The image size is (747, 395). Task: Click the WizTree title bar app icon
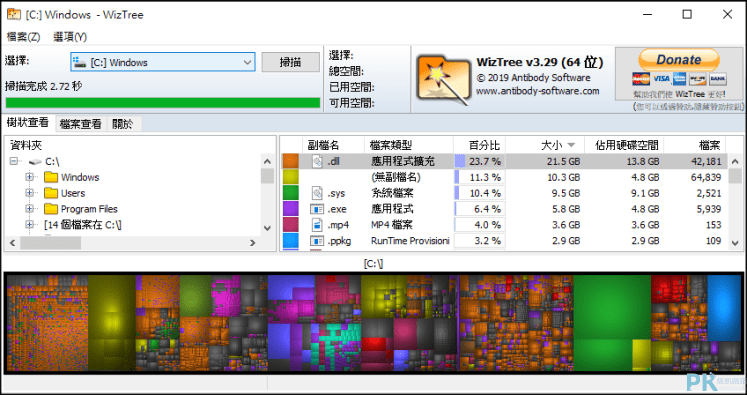[x=14, y=14]
